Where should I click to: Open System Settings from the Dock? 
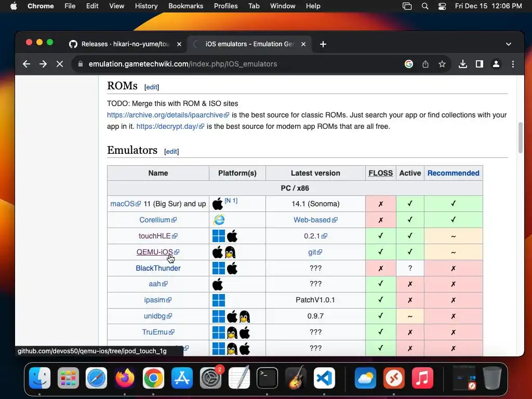point(210,378)
